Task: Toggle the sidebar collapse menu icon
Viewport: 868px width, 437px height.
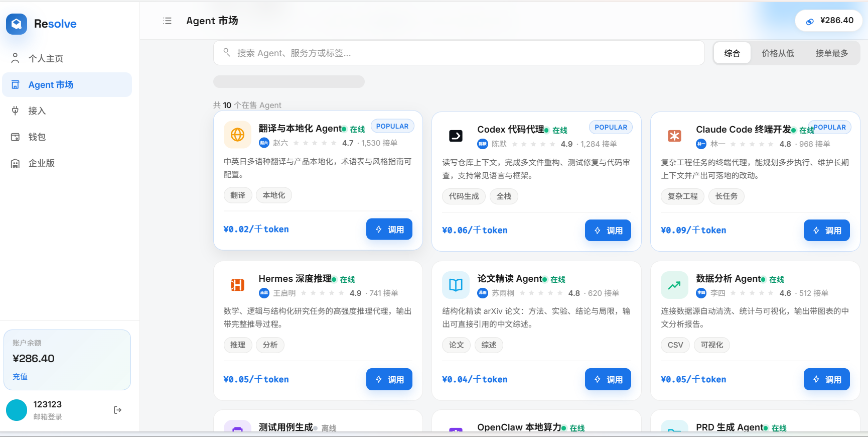Action: click(168, 21)
